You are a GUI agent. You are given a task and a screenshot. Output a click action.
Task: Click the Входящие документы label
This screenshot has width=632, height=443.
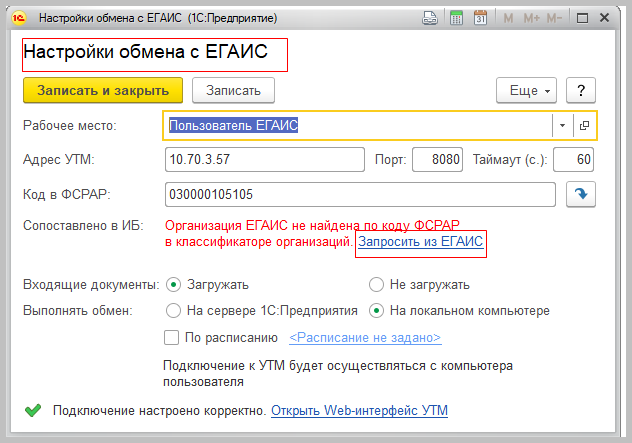[91, 285]
